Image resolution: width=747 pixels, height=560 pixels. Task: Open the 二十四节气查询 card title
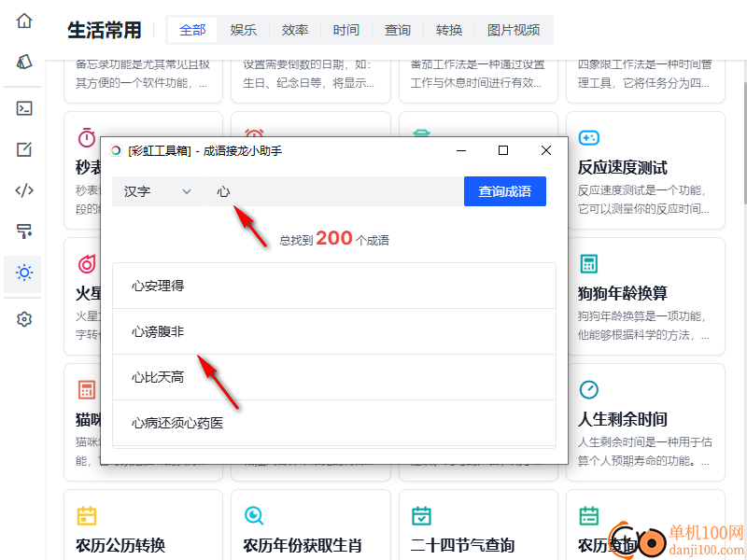point(462,545)
